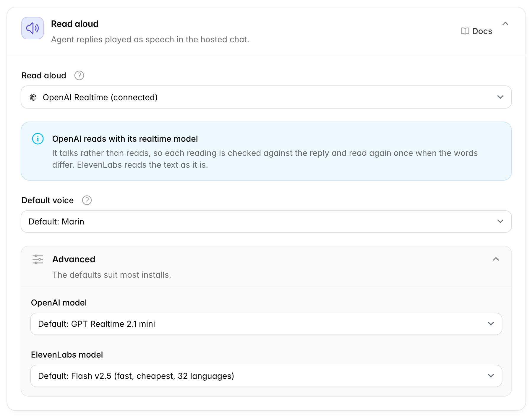Click the 'ElevenLabs model' field label
This screenshot has height=417, width=532.
[x=67, y=355]
